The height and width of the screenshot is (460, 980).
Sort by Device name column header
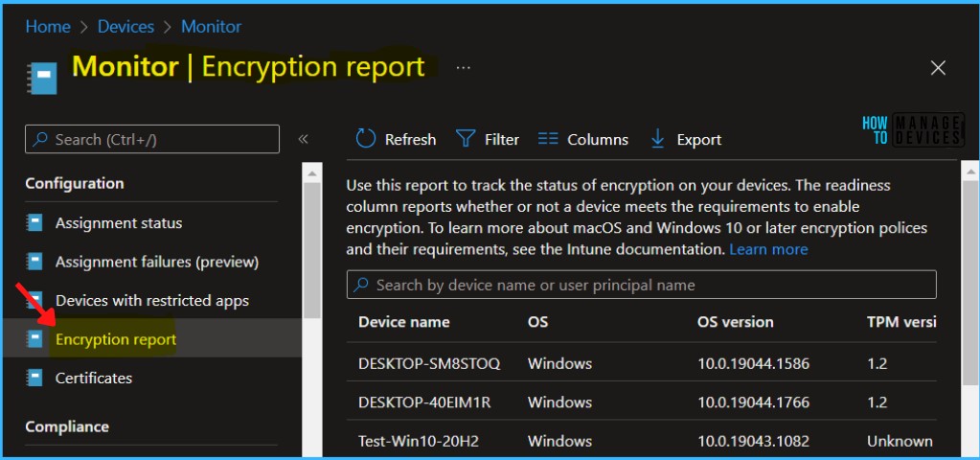tap(403, 322)
